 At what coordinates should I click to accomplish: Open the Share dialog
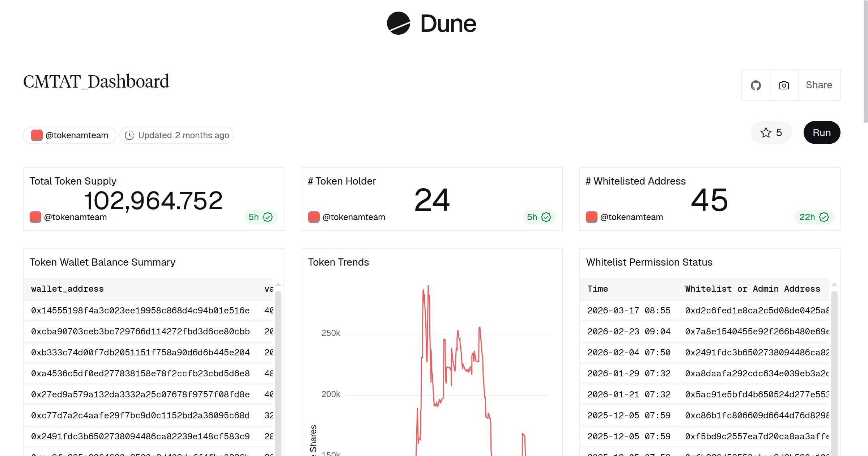(818, 85)
